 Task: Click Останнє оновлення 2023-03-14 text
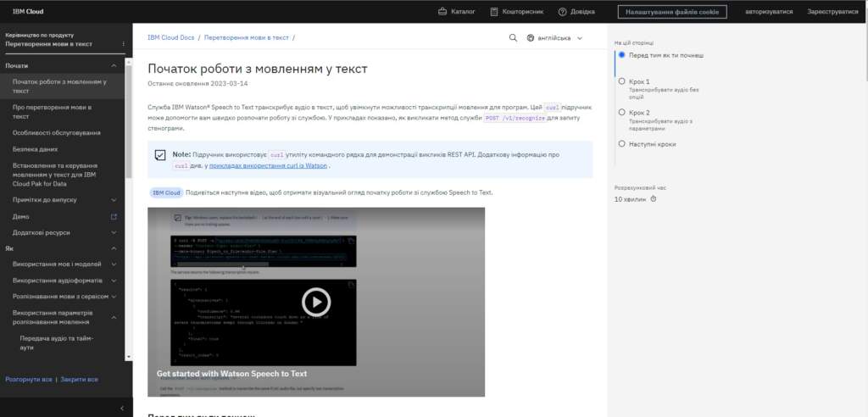pos(198,84)
